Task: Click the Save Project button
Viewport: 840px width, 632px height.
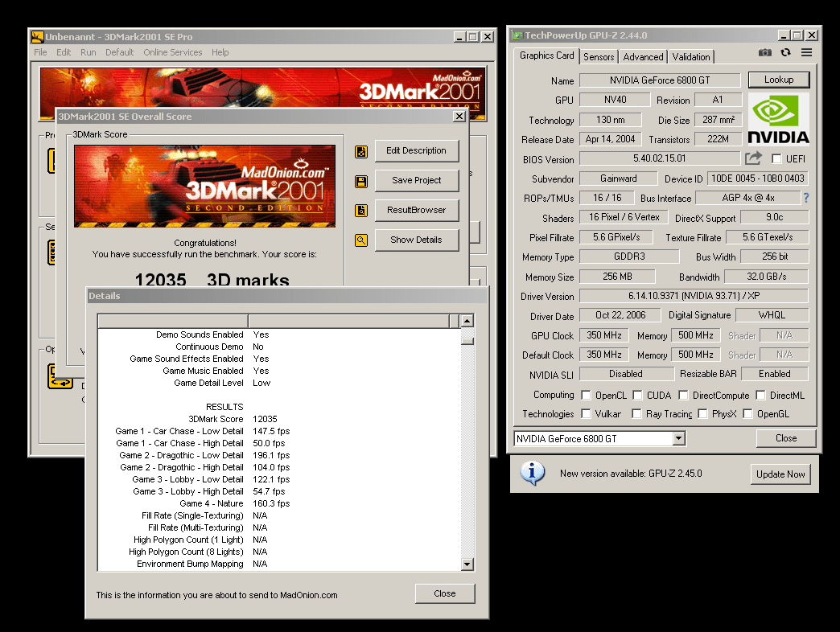Action: [416, 181]
